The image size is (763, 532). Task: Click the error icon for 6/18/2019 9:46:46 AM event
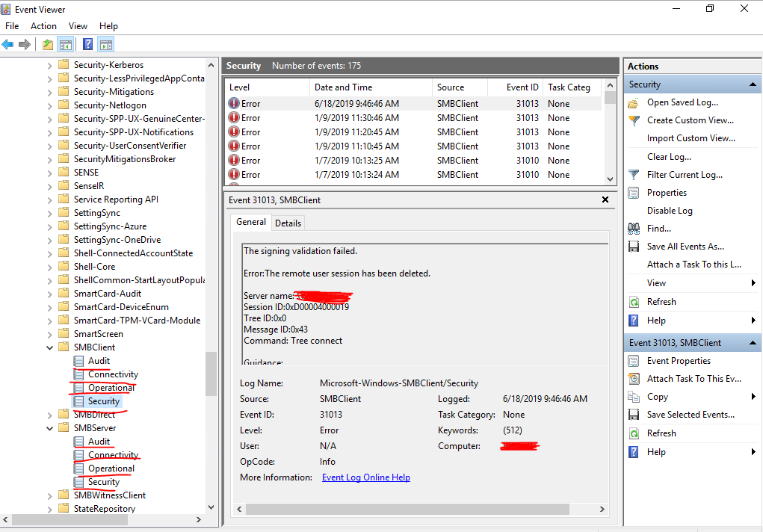coord(234,103)
